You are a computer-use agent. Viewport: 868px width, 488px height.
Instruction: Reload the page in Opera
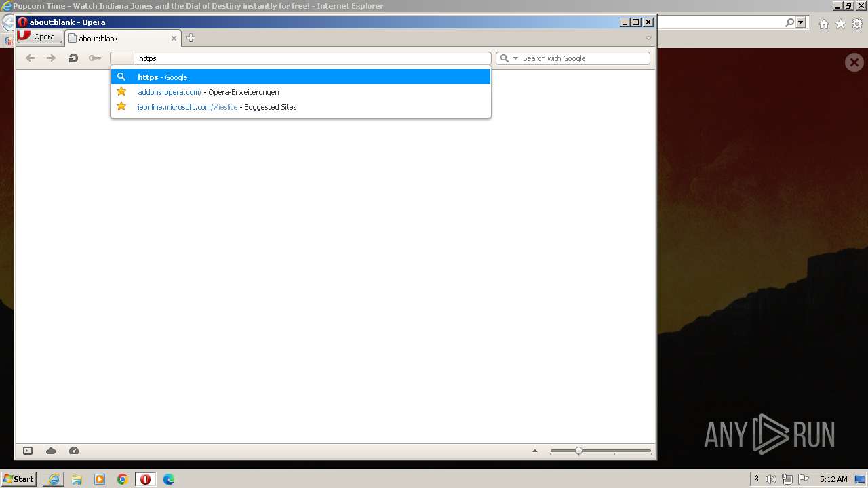[73, 58]
